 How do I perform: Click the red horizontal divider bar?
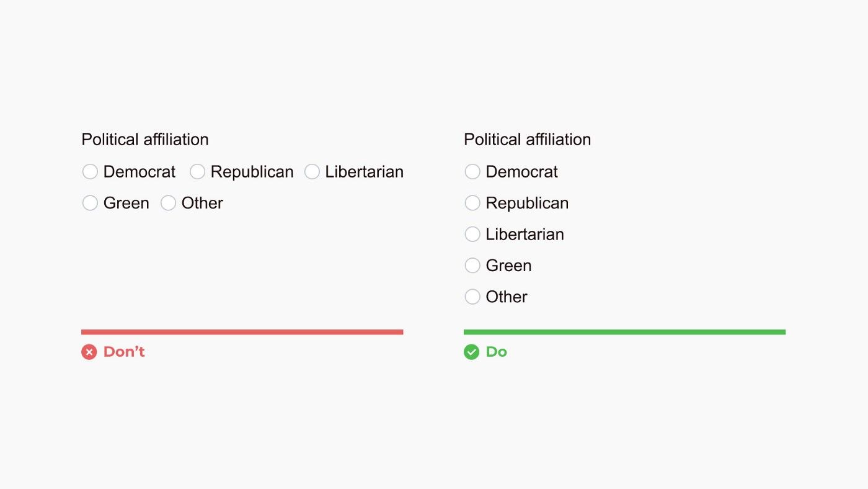coord(242,332)
